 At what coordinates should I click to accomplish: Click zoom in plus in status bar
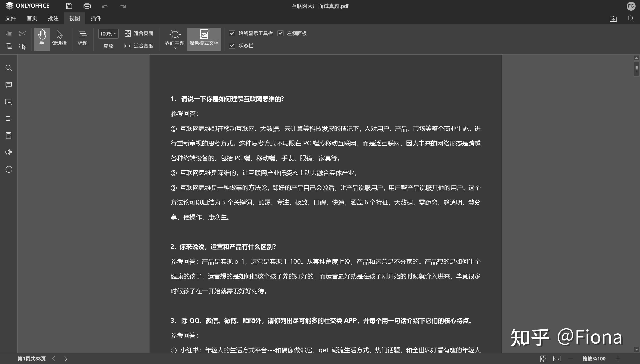click(618, 359)
